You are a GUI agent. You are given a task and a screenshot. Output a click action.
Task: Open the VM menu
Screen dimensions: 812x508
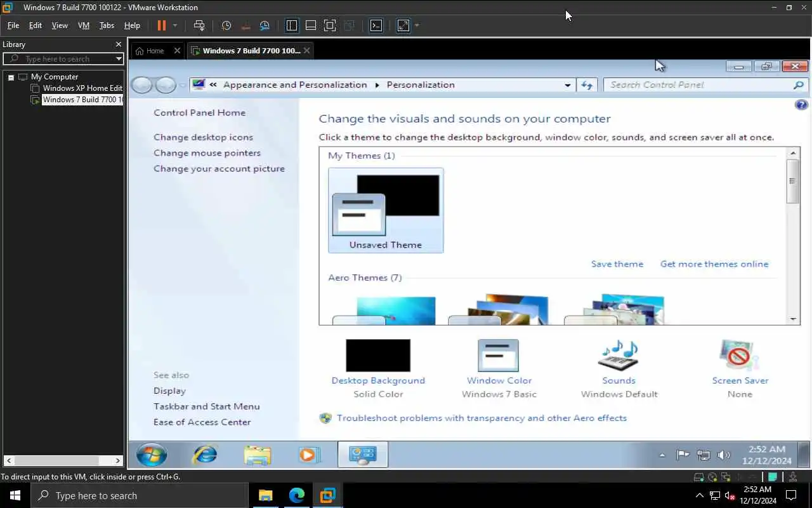[84, 25]
